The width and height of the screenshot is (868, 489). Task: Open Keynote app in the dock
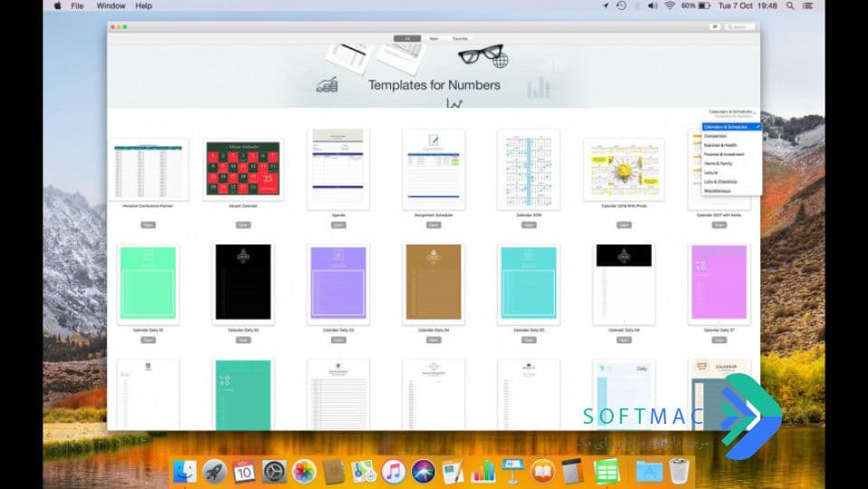pyautogui.click(x=513, y=472)
